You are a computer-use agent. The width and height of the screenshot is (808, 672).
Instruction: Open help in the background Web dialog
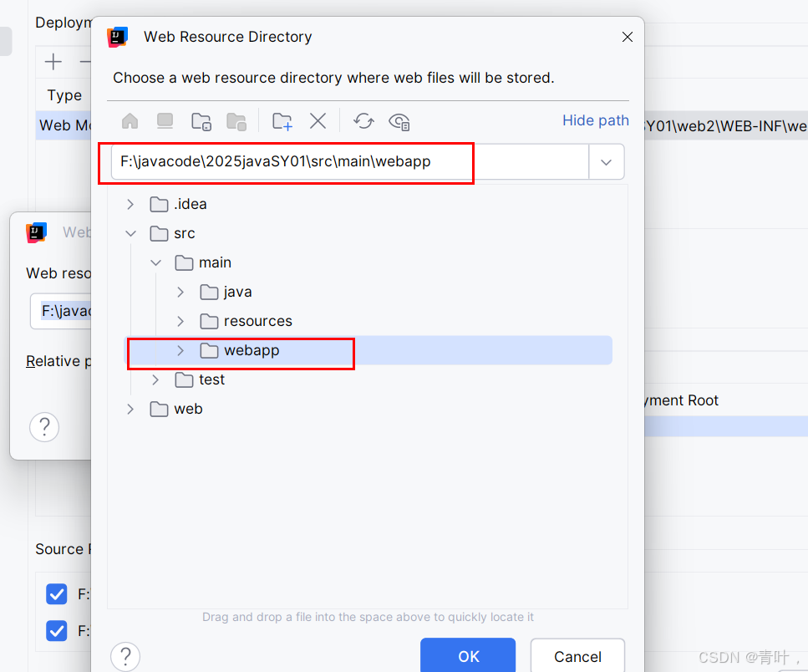click(x=44, y=427)
